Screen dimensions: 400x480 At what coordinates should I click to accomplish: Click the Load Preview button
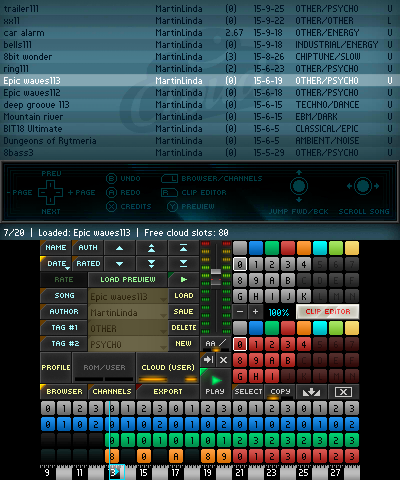coord(128,280)
